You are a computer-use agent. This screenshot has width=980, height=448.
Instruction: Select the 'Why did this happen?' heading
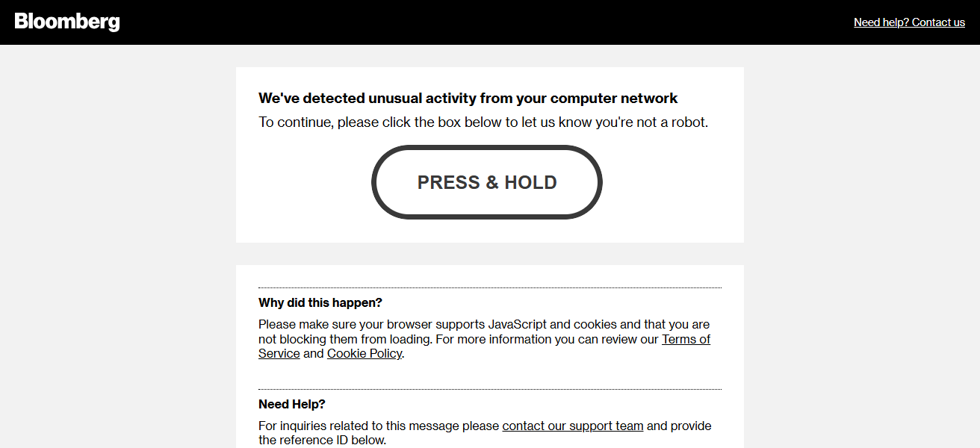click(320, 303)
